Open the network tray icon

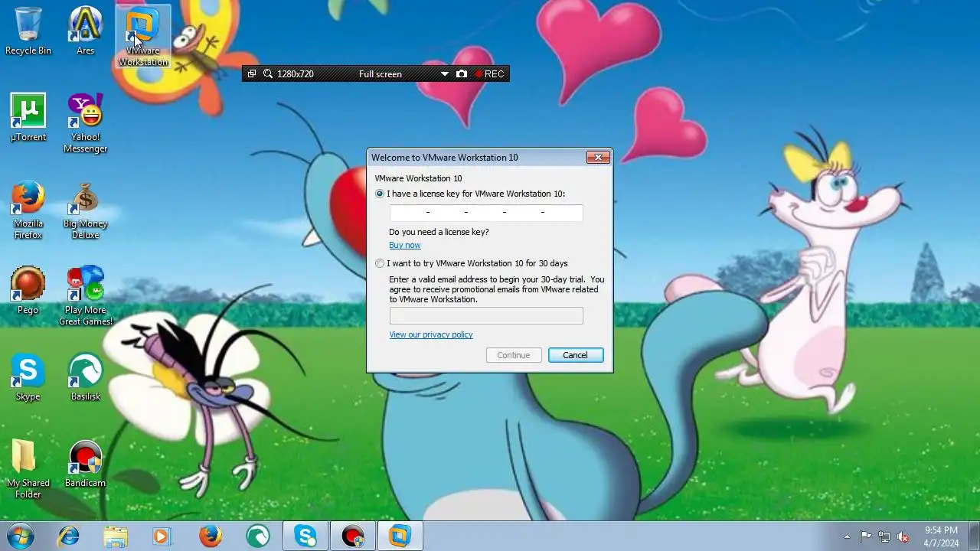[x=884, y=536]
